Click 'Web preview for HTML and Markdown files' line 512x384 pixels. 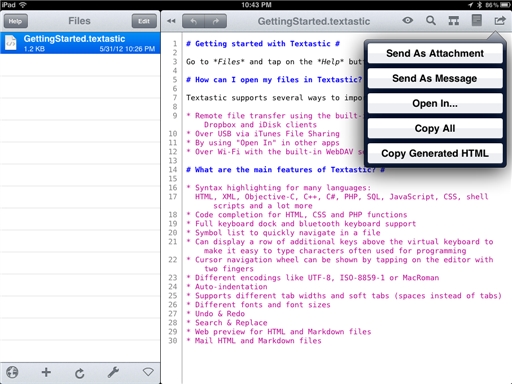click(x=279, y=332)
